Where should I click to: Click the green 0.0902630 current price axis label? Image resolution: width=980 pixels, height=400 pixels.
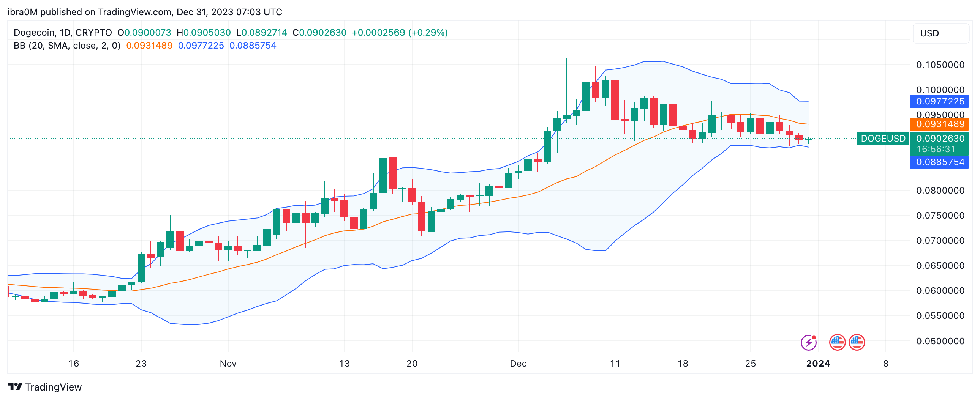pyautogui.click(x=940, y=139)
